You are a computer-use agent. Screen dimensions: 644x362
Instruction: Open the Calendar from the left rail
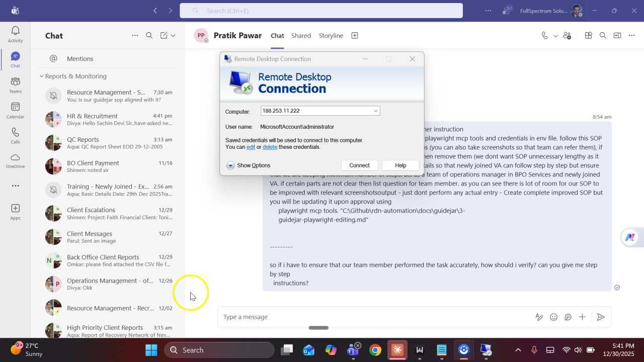[15, 110]
